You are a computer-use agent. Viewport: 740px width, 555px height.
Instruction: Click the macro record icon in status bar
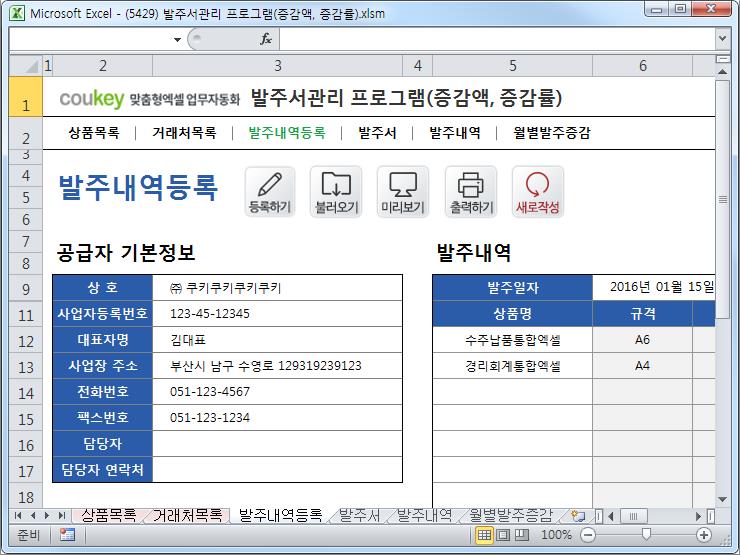pyautogui.click(x=67, y=535)
